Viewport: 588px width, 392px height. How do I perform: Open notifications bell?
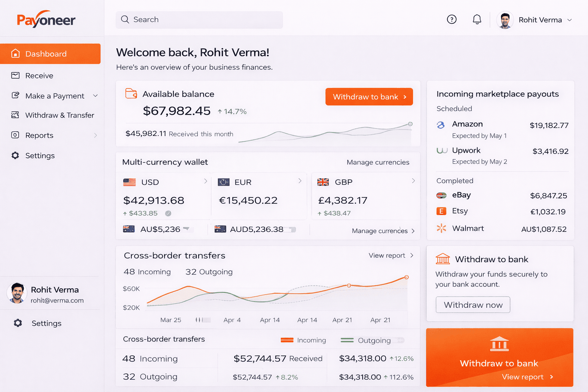[x=477, y=19]
